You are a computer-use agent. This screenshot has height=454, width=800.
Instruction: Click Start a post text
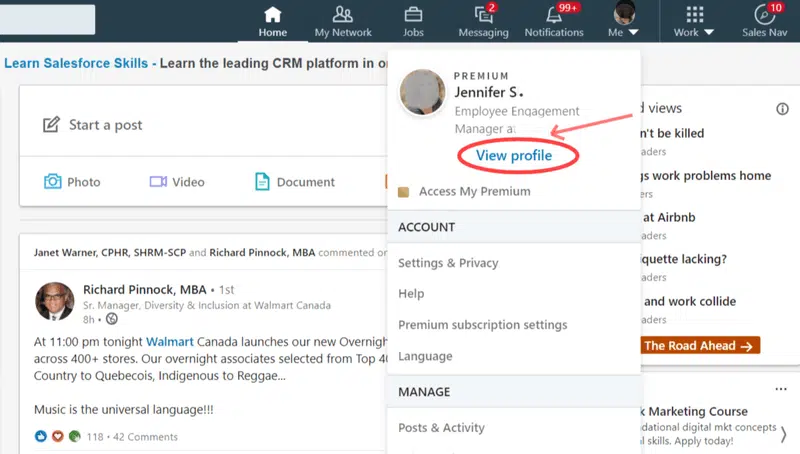point(106,125)
